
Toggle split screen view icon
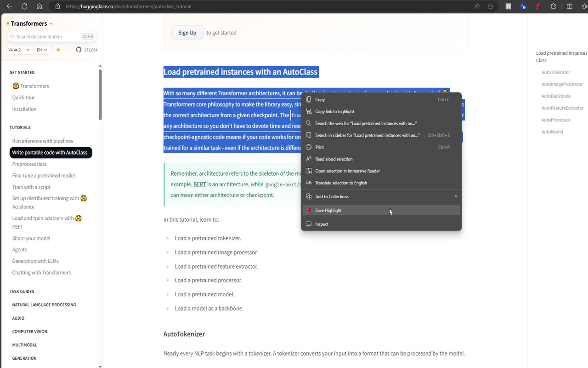coord(570,6)
